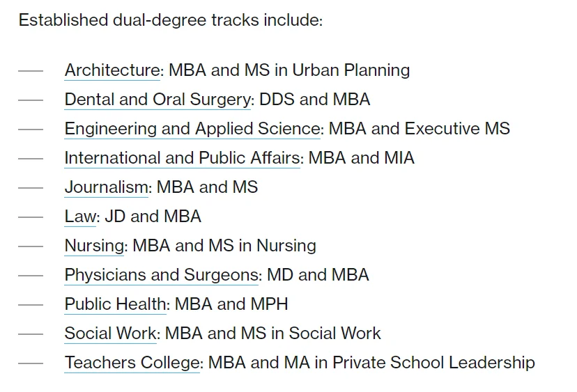Click the 'DDS and MBA' text
Image resolution: width=577 pixels, height=392 pixels.
click(x=315, y=100)
